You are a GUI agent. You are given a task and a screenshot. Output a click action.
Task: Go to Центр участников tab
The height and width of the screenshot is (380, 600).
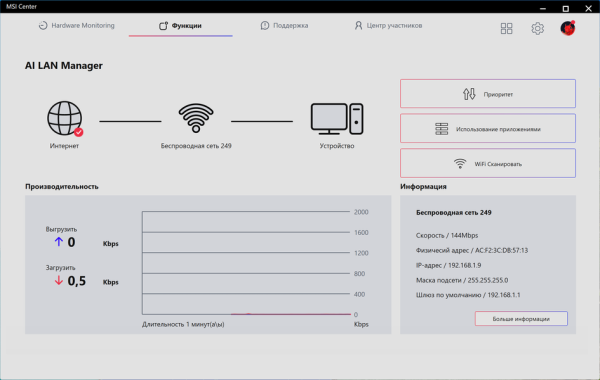click(x=388, y=26)
